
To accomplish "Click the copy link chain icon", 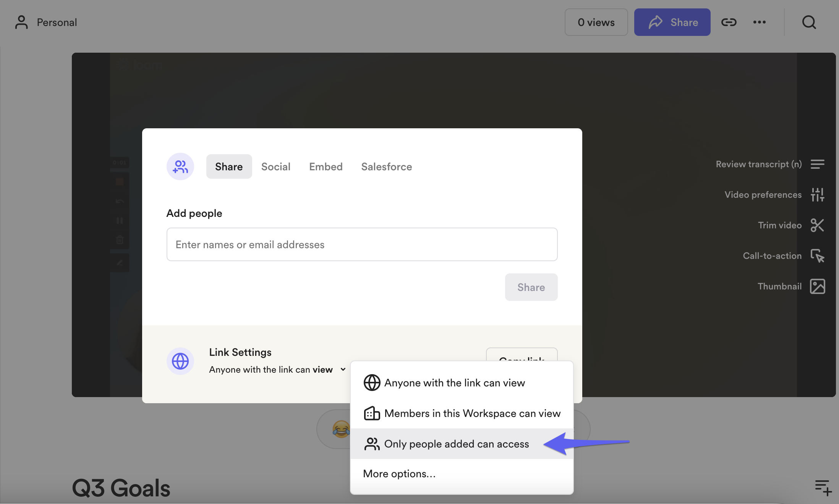I will [729, 22].
